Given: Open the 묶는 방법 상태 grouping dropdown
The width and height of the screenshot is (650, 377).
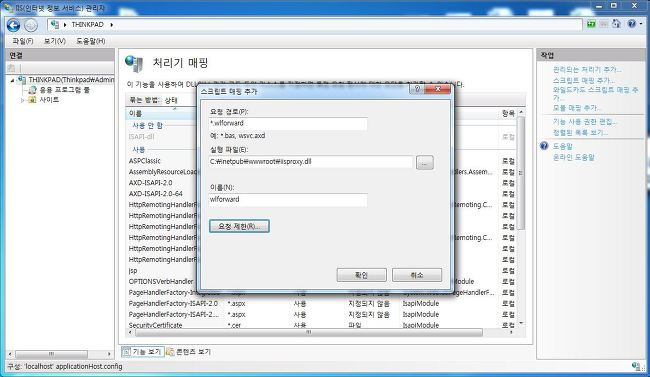Looking at the screenshot, I should (171, 100).
